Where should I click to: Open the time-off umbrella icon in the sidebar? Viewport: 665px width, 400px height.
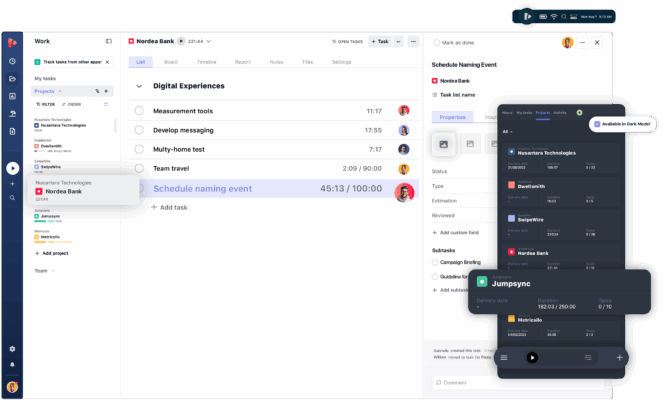tap(12, 114)
